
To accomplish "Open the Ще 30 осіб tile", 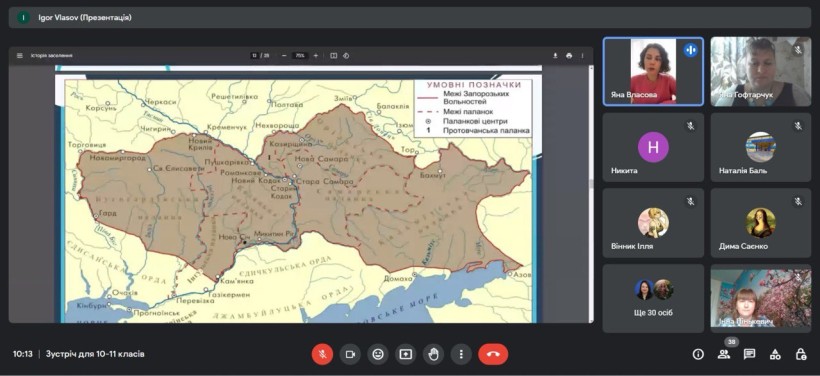I will coord(653,298).
